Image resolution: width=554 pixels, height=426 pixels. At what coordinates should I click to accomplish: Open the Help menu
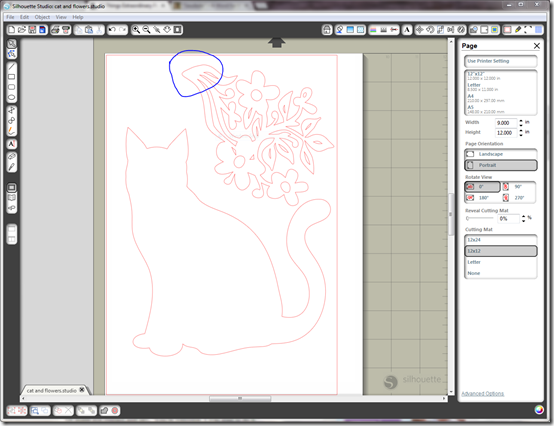click(x=78, y=17)
